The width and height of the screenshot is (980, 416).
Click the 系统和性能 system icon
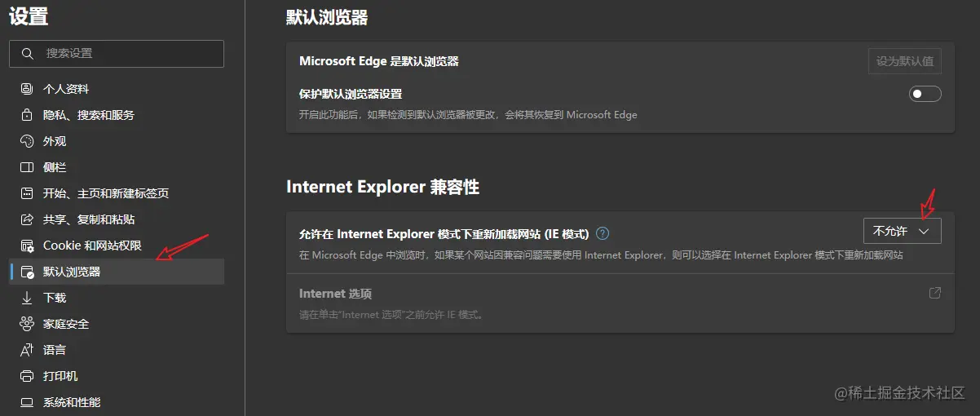click(27, 402)
